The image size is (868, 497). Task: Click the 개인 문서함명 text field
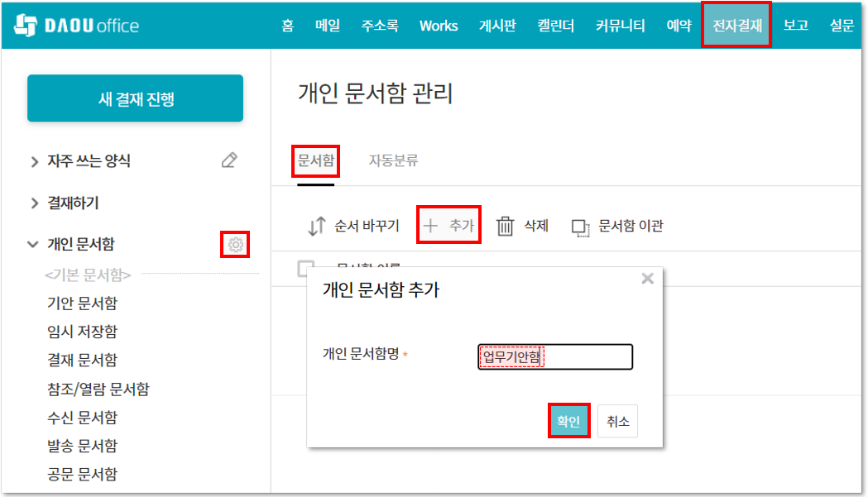tap(554, 357)
